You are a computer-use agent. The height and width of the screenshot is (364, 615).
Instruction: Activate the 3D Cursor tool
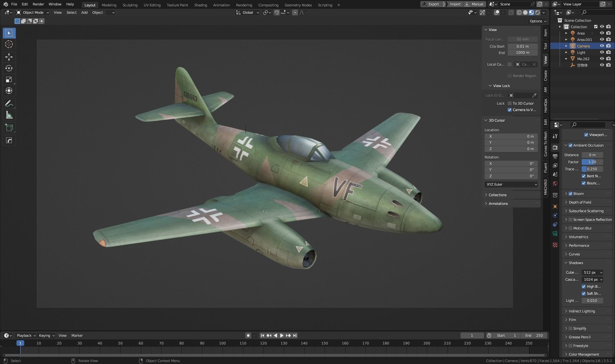[9, 44]
